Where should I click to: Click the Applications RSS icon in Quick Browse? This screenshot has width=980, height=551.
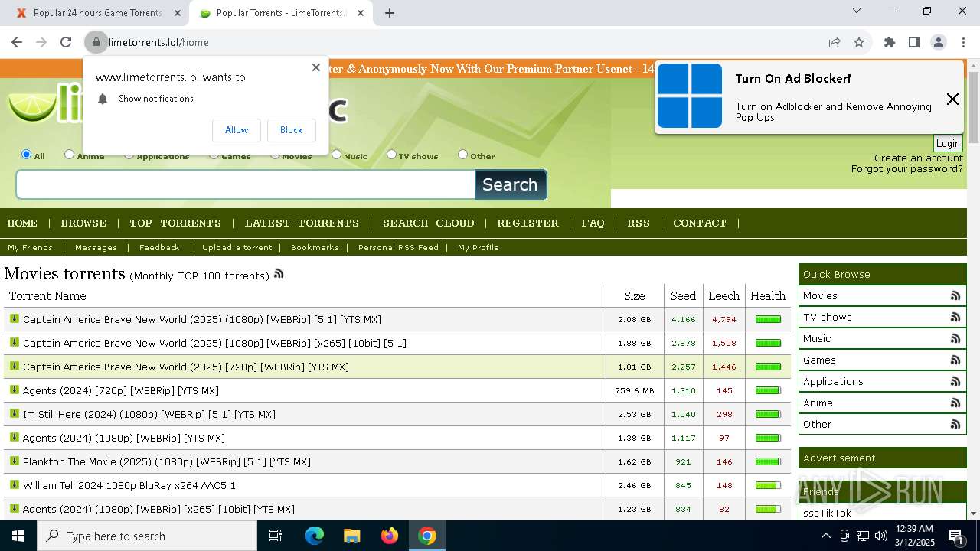tap(955, 381)
